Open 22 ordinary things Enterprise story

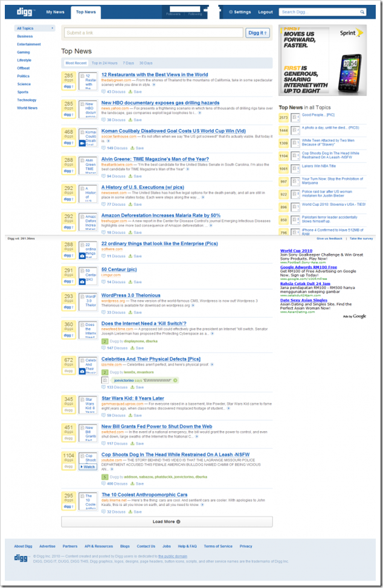coord(159,243)
